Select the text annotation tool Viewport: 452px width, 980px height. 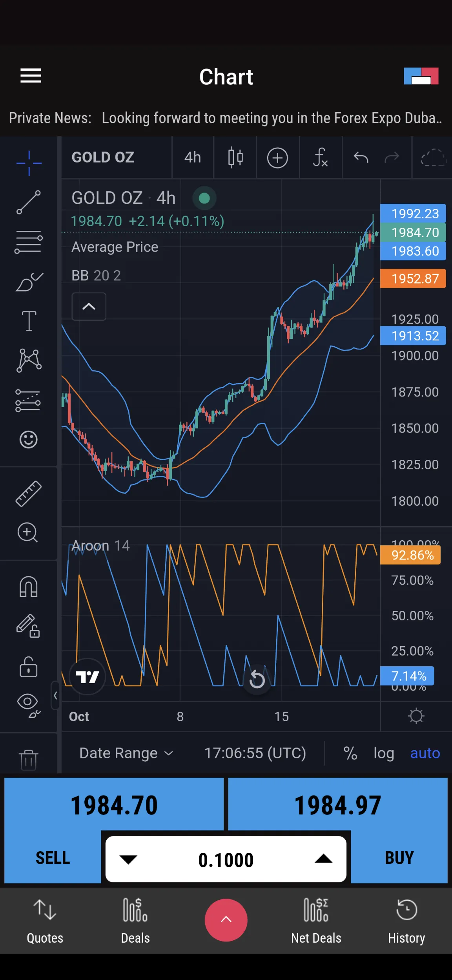coord(29,321)
